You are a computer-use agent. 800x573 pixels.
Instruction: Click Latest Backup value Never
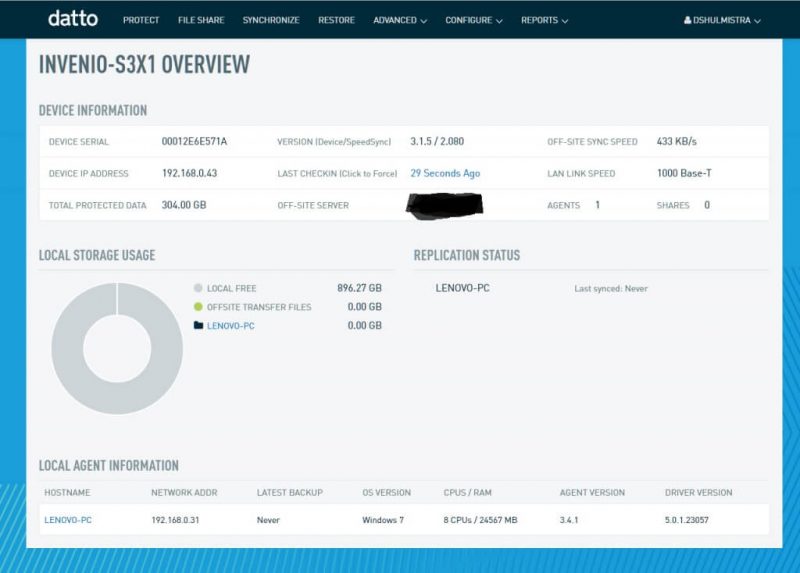[x=268, y=519]
